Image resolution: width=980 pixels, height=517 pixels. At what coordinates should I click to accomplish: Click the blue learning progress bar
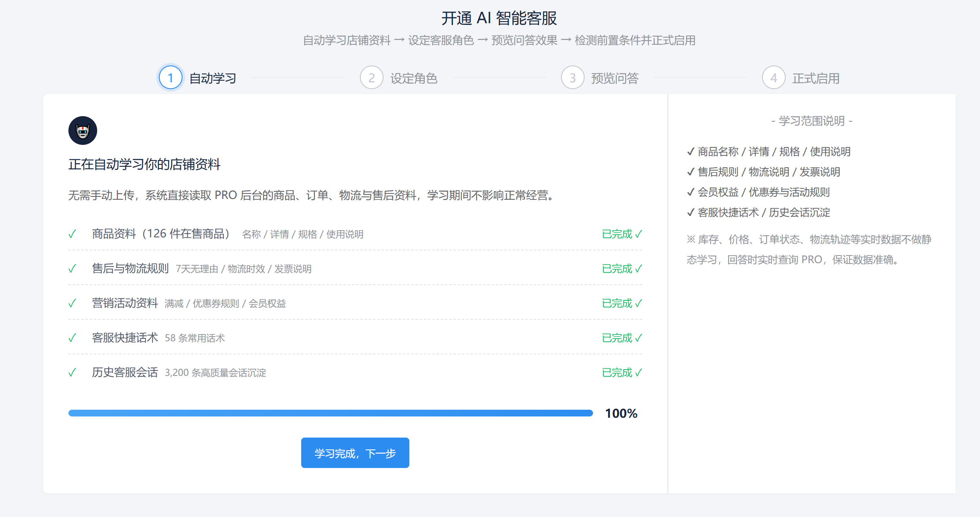tap(331, 413)
